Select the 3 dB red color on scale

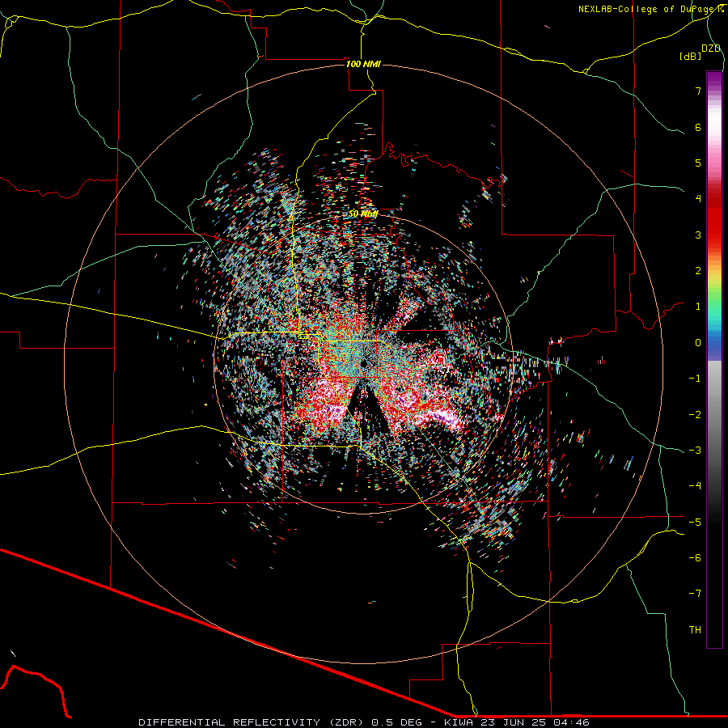point(714,235)
